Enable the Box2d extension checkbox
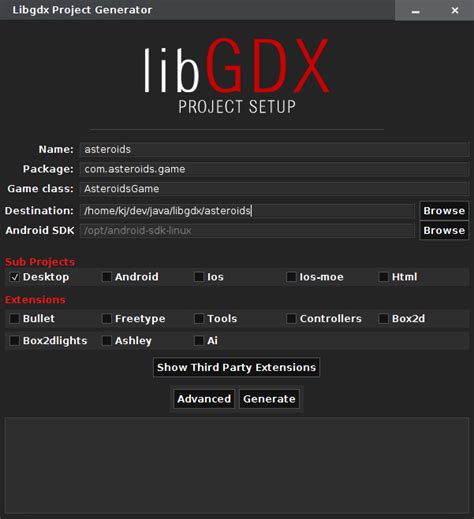Screen dimensions: 474x519 [384, 318]
